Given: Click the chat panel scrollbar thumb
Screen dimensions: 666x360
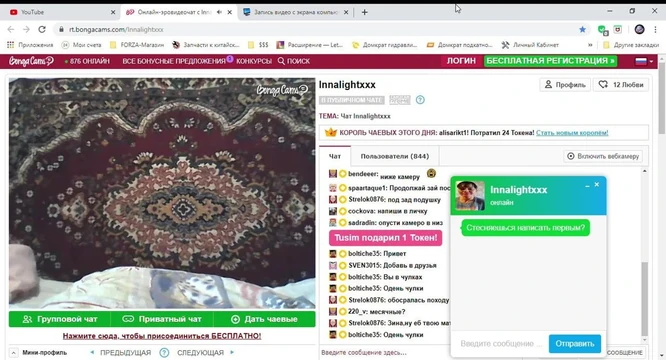Looking at the screenshot, I should 645,299.
